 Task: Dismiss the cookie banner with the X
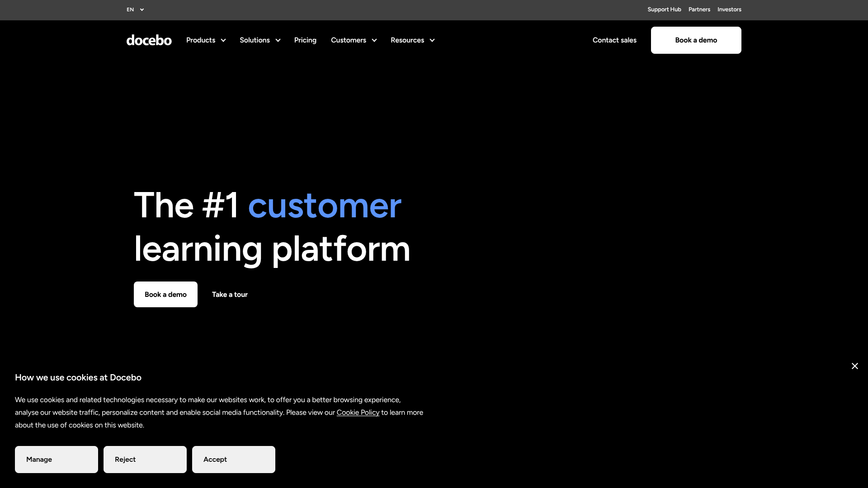854,366
